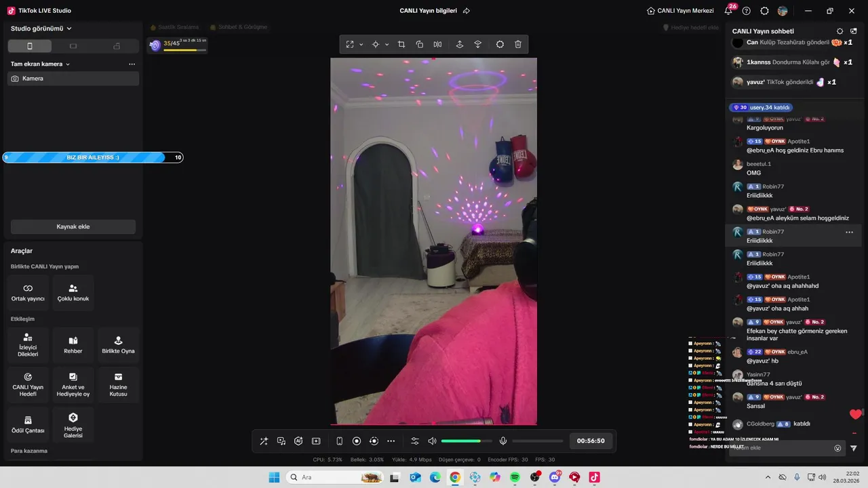This screenshot has height=488, width=868.
Task: Start recording with the record button
Action: pos(357,441)
